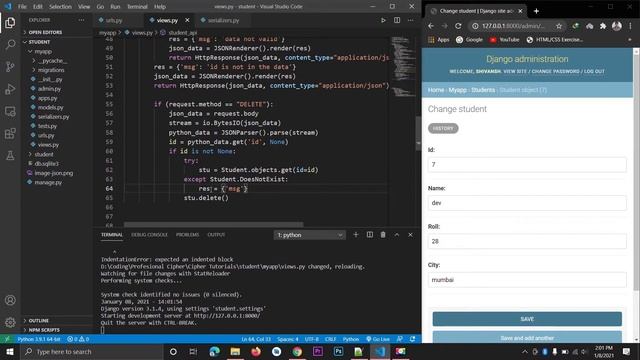Open the Explorer view in activity bar
Viewport: 640px width, 360px height.
pos(10,22)
